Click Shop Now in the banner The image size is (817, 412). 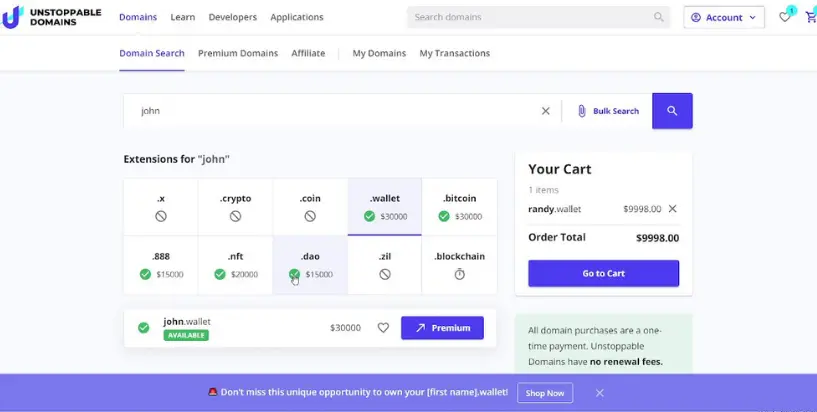click(x=545, y=393)
